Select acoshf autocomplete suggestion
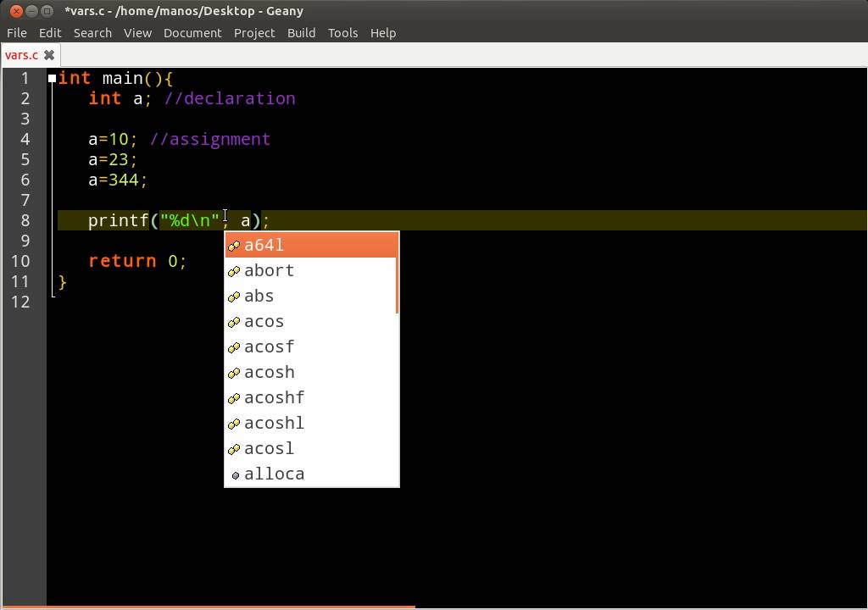 coord(312,398)
